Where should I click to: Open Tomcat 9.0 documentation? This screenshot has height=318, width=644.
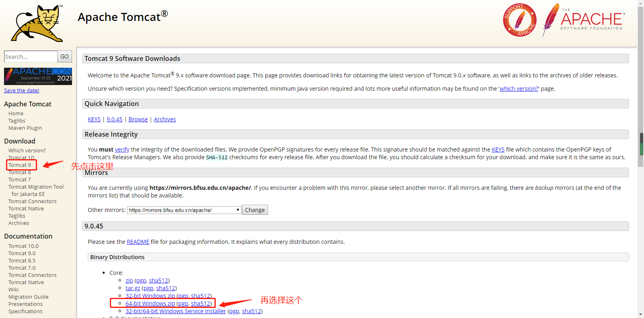tap(22, 254)
